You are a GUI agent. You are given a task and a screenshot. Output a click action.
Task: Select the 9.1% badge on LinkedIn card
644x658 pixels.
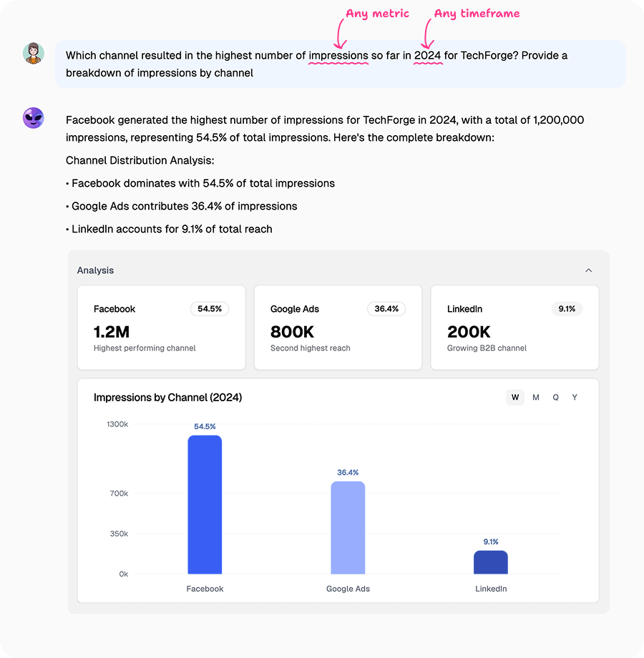point(567,308)
